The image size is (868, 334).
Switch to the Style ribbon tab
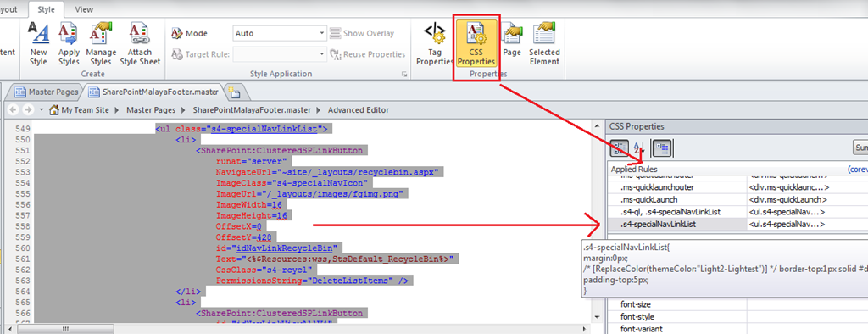[x=46, y=9]
